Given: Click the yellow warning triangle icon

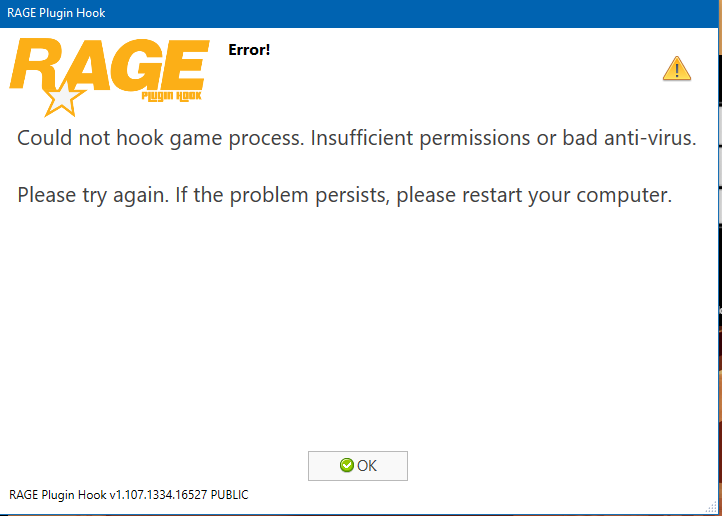Looking at the screenshot, I should 677,68.
